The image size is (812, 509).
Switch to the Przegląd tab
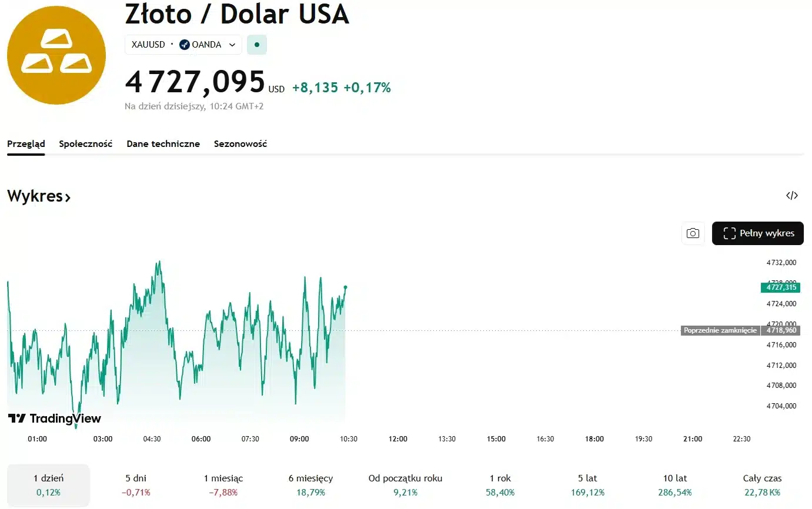(26, 144)
